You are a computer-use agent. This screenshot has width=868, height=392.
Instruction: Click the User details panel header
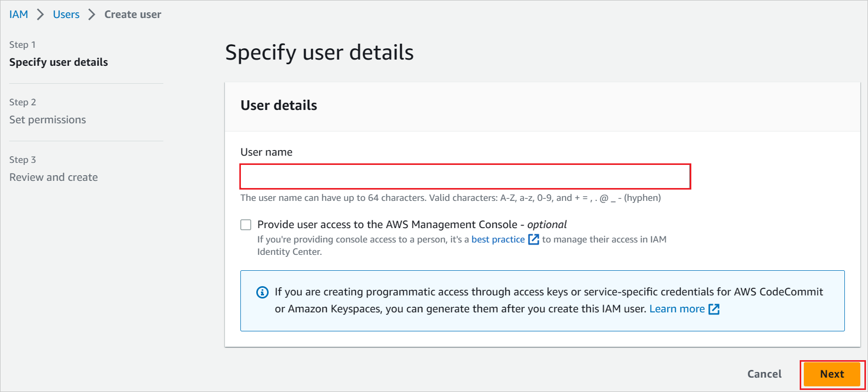279,105
